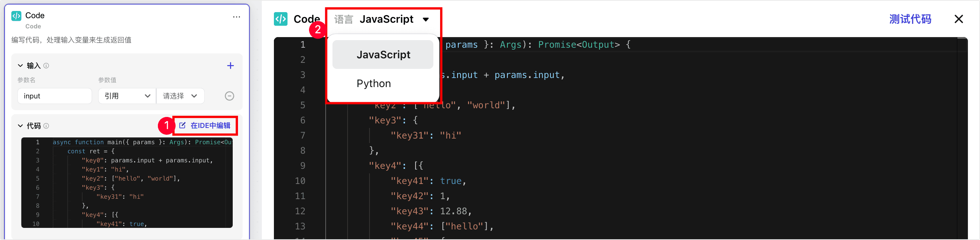Viewport: 980px width, 240px height.
Task: Click the Code node icon in left panel
Action: tap(16, 16)
